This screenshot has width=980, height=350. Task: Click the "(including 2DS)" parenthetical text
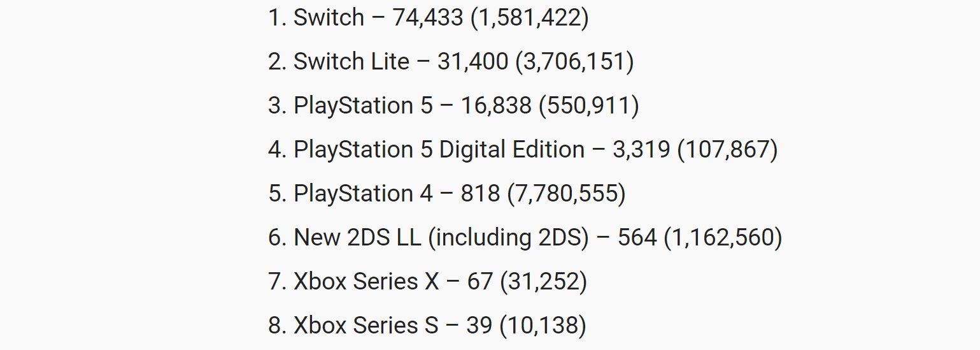point(508,238)
